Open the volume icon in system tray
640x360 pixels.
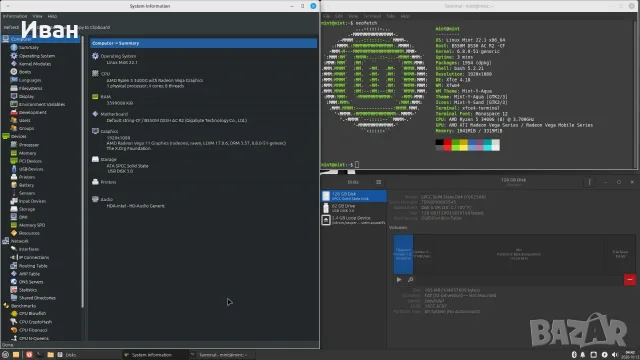(615, 355)
